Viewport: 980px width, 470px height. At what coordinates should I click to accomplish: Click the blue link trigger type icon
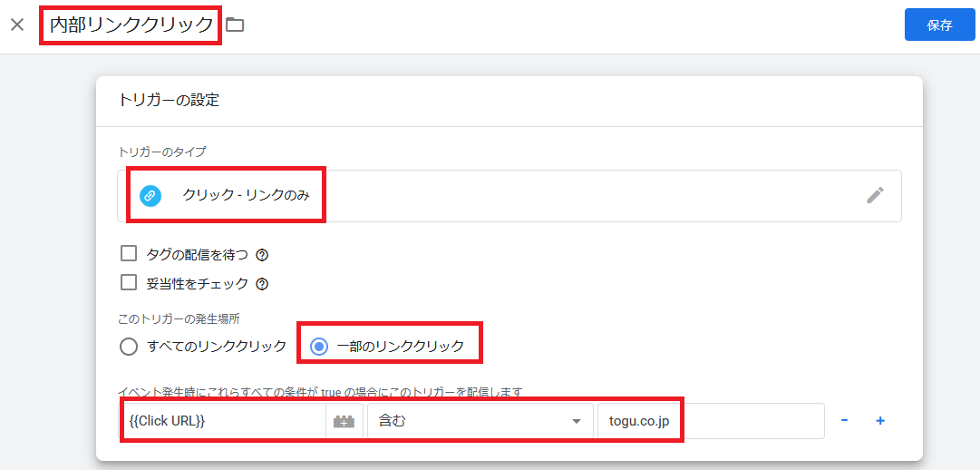point(150,195)
